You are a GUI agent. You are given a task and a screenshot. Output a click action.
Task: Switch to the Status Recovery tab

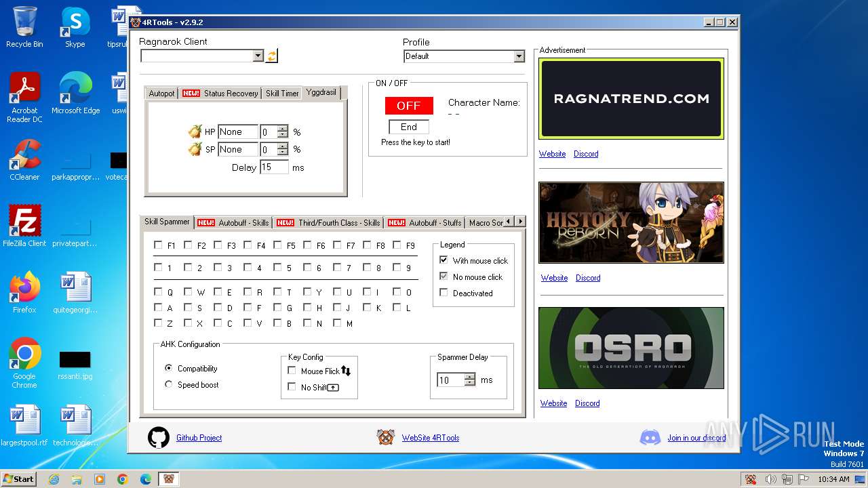(x=220, y=94)
